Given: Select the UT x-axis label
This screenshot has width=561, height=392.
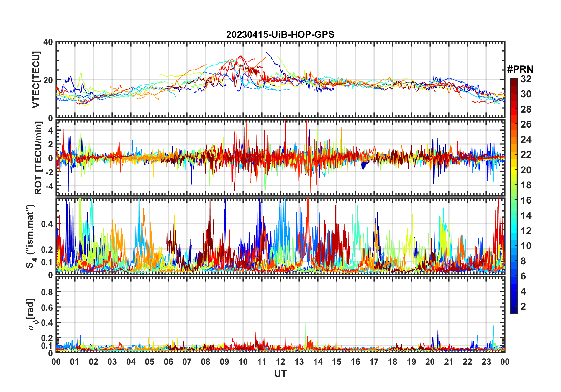Looking at the screenshot, I should (280, 374).
